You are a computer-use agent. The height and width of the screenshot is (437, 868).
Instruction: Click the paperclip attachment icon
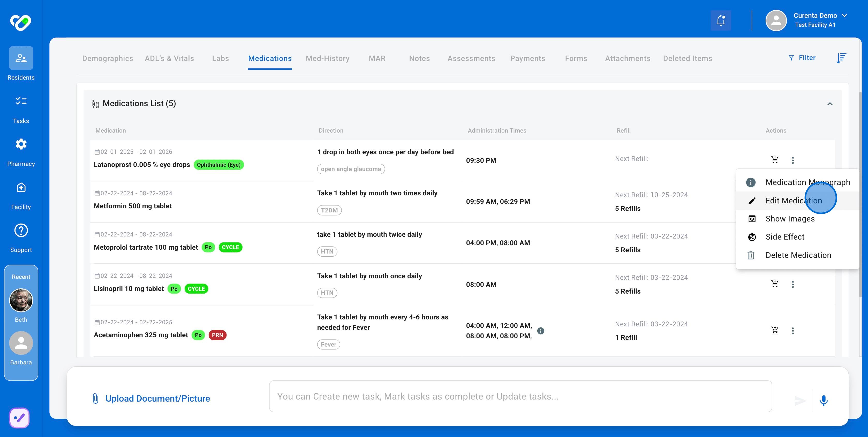tap(95, 398)
